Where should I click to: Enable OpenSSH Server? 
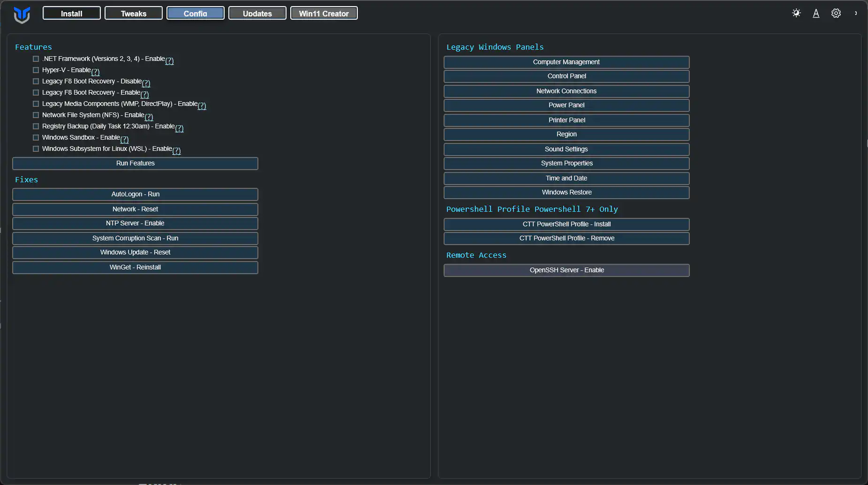tap(566, 270)
